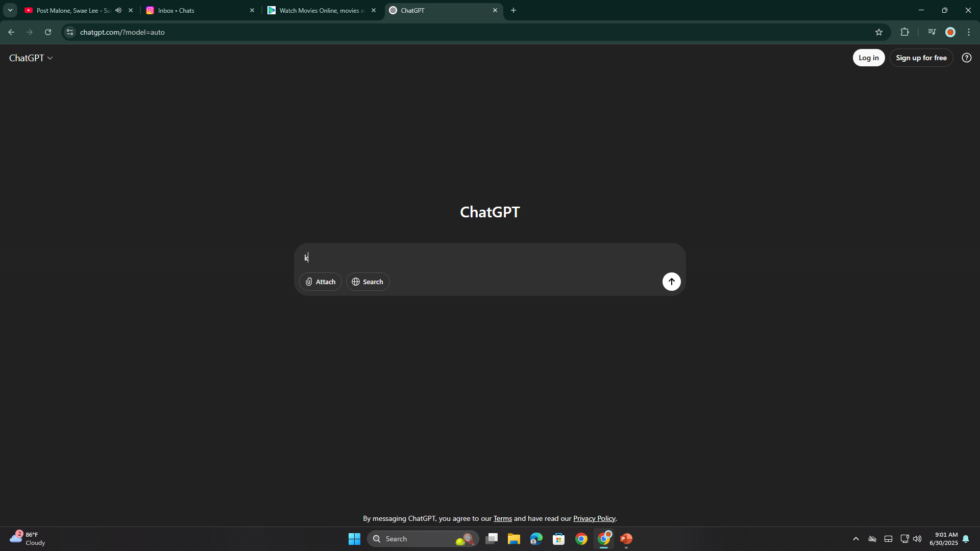Open the clock and calendar at 9:01 AM
Screen dimensions: 980x551
(944, 539)
